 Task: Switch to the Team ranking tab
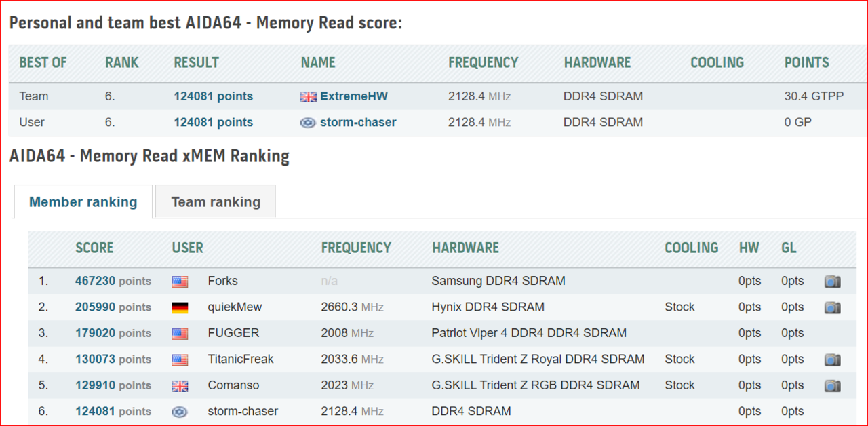coord(216,202)
